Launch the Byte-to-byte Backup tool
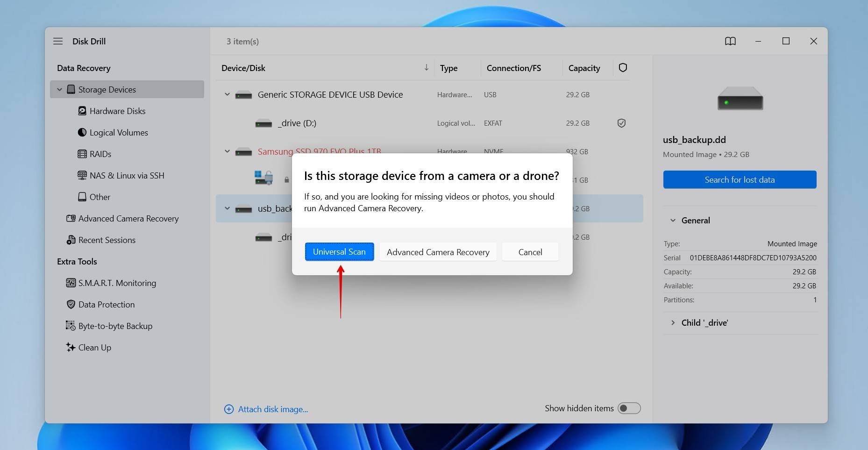 tap(115, 326)
